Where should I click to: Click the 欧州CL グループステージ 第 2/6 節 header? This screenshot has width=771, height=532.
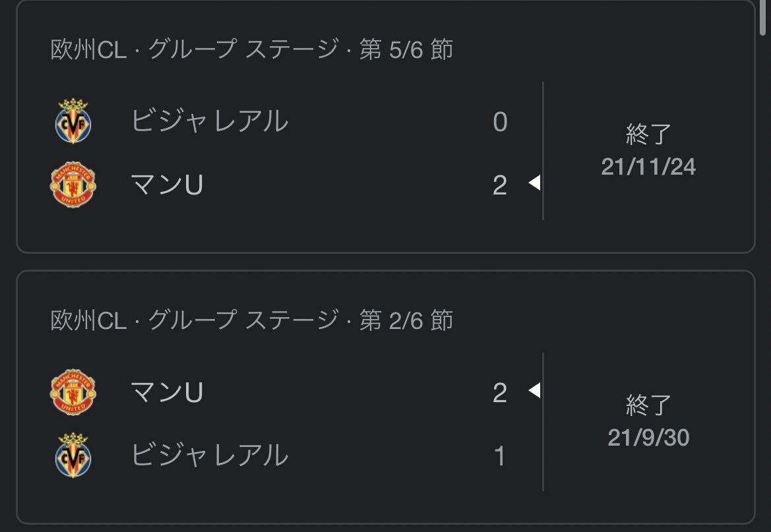252,320
